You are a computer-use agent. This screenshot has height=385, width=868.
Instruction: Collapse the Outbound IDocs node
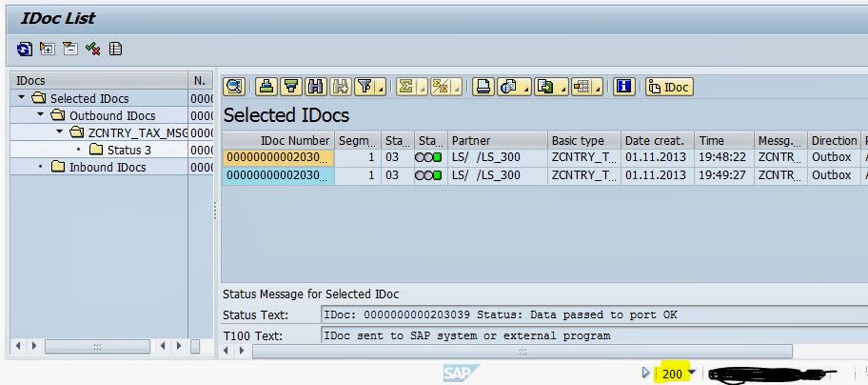click(x=40, y=114)
